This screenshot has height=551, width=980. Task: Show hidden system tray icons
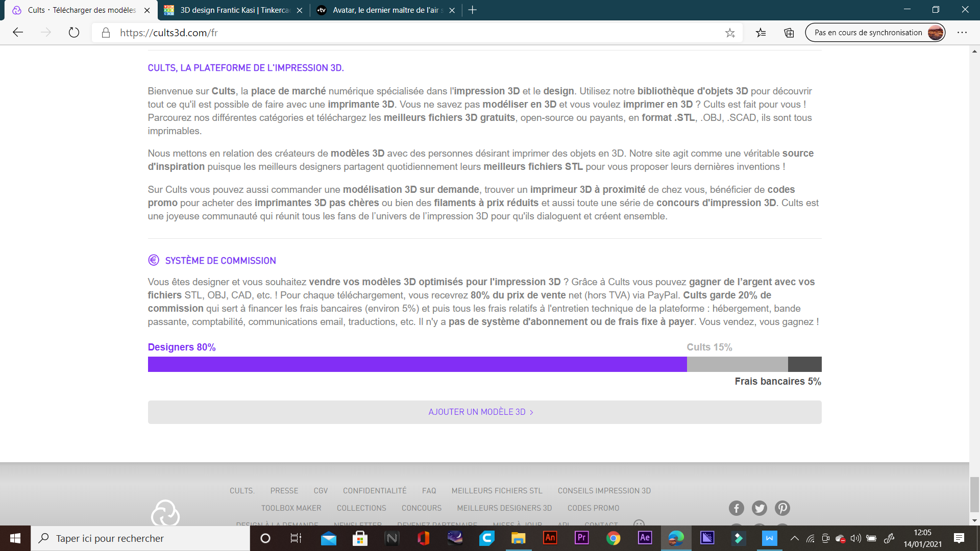point(795,538)
